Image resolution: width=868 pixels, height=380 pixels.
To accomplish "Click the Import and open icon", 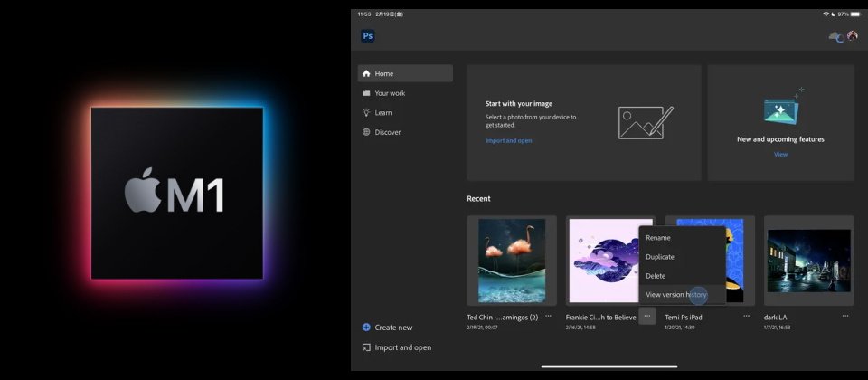I will (366, 347).
